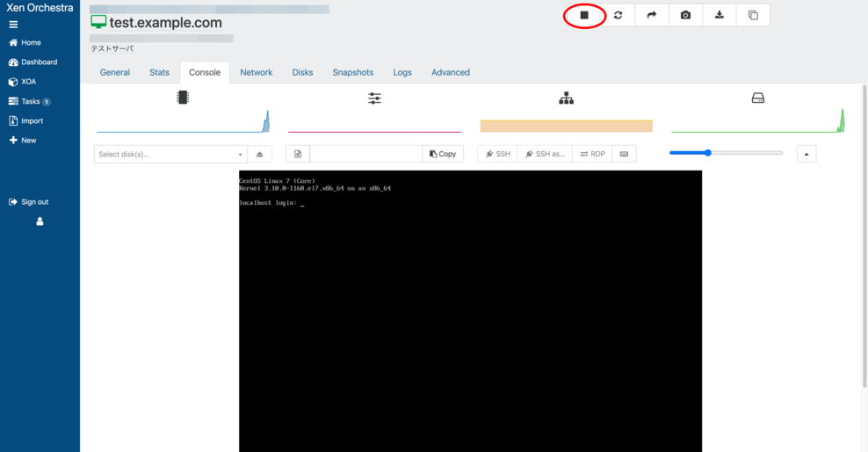Select the Console tab
The image size is (868, 452).
point(205,73)
